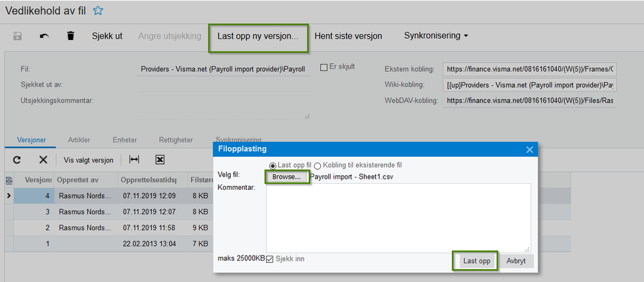
Task: Click the undo arrow toolbar icon
Action: coord(44,36)
